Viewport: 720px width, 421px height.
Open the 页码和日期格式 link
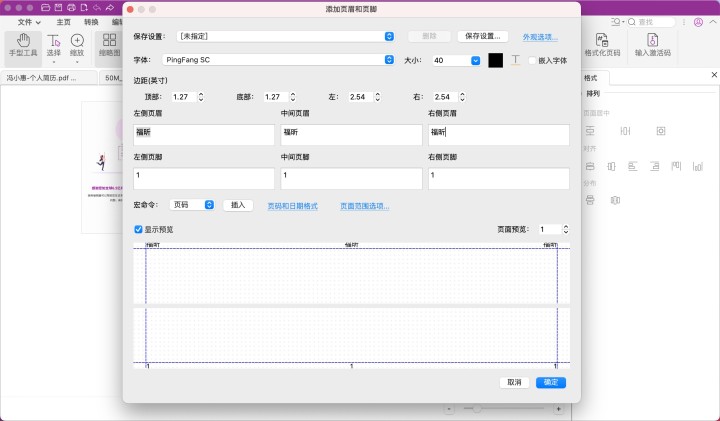pyautogui.click(x=292, y=205)
